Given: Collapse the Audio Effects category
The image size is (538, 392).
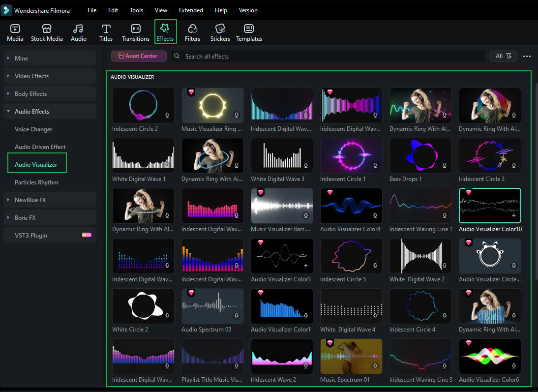Looking at the screenshot, I should click(x=31, y=112).
